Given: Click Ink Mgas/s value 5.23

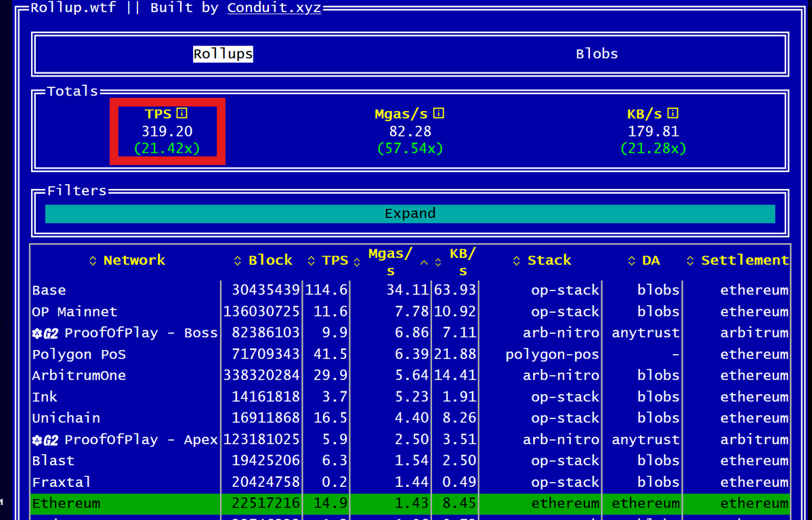Looking at the screenshot, I should click(412, 397).
